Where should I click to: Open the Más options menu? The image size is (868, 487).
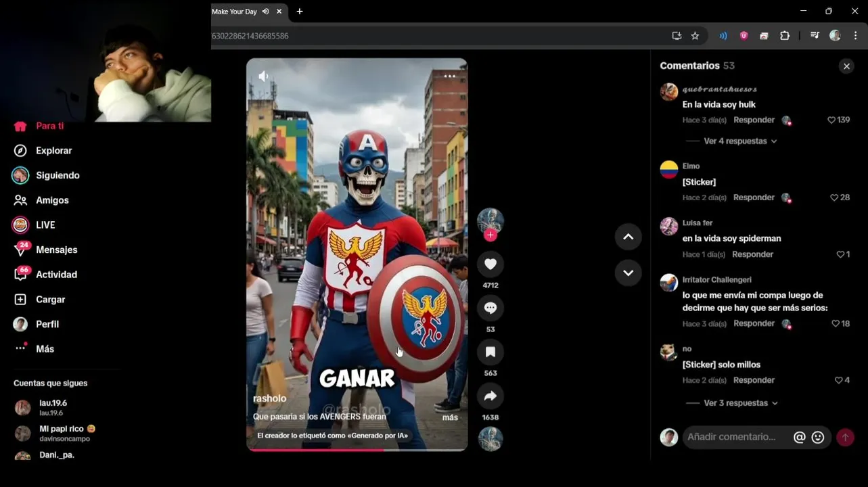point(34,348)
